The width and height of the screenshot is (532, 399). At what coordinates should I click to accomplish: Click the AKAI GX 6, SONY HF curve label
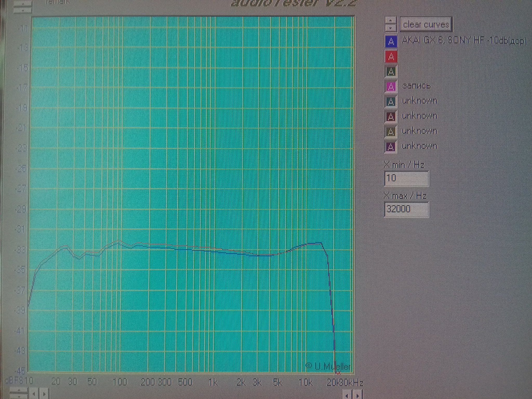tap(464, 41)
